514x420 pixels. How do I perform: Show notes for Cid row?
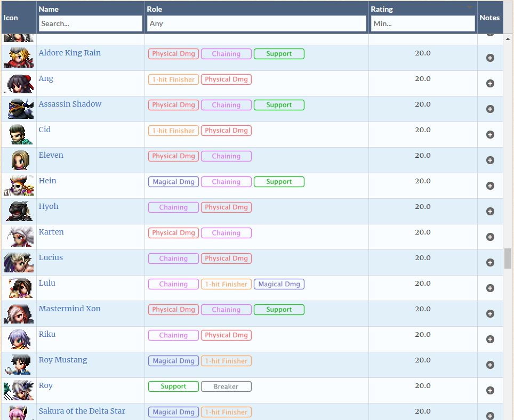(x=490, y=135)
